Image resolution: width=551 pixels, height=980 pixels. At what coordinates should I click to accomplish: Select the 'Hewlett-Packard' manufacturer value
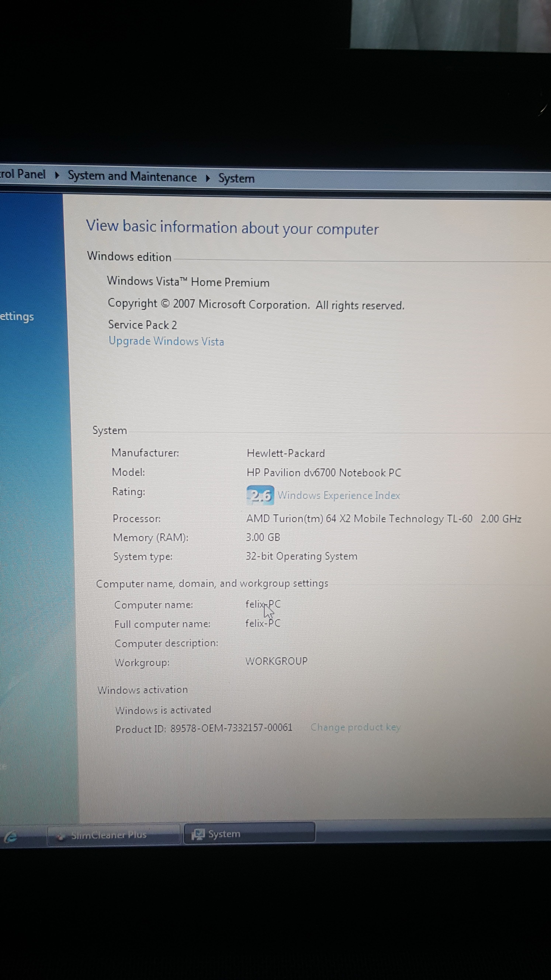click(x=286, y=453)
